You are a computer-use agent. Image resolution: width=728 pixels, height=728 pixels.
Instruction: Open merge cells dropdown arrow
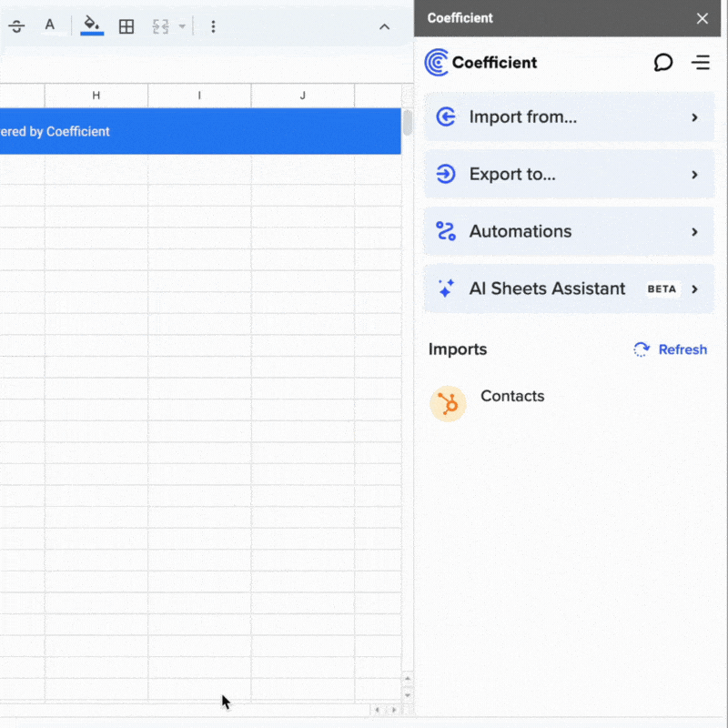pyautogui.click(x=182, y=26)
